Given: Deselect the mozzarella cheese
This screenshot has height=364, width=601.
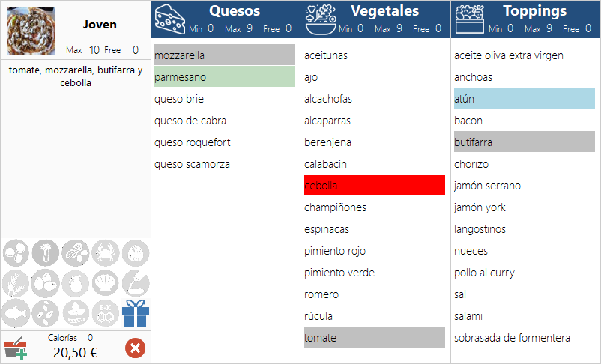Looking at the screenshot, I should (x=224, y=55).
